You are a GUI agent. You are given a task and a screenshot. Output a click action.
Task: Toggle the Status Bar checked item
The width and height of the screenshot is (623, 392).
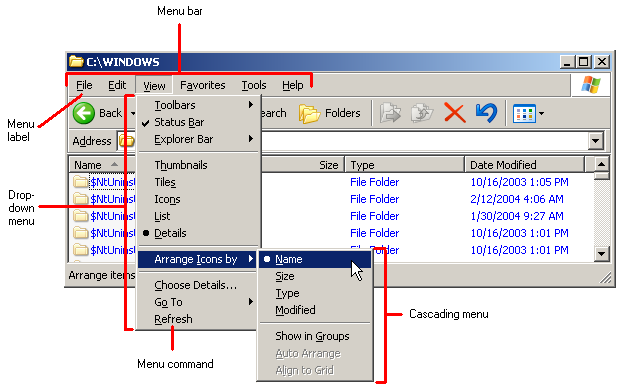(198, 122)
